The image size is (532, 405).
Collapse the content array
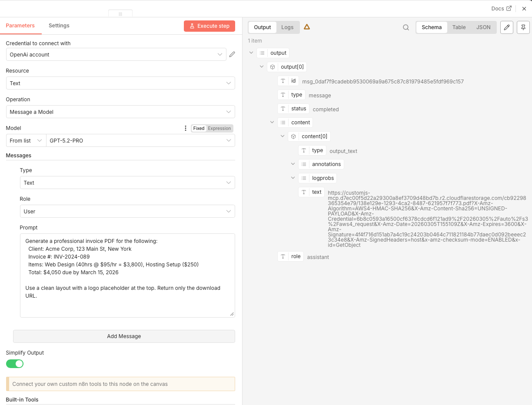click(x=272, y=122)
